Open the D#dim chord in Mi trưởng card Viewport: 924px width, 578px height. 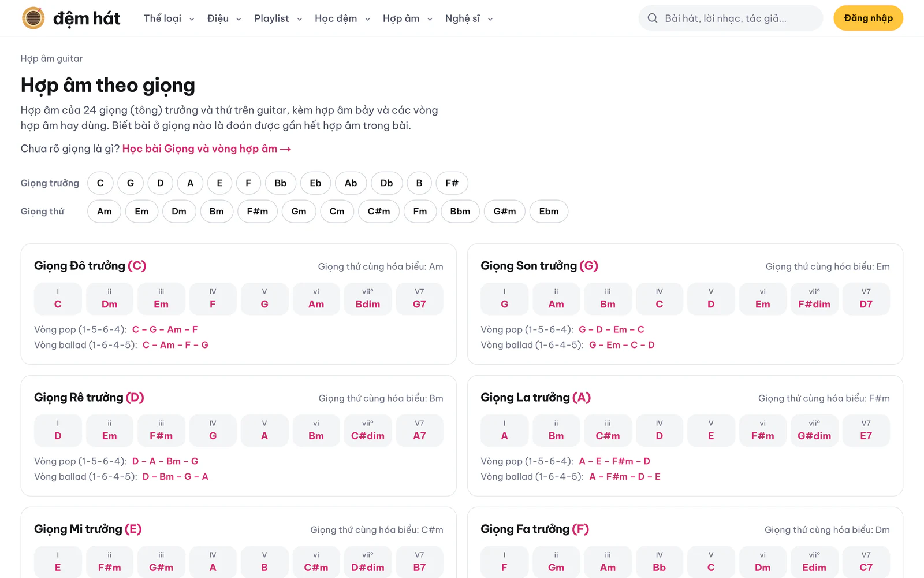(x=368, y=562)
